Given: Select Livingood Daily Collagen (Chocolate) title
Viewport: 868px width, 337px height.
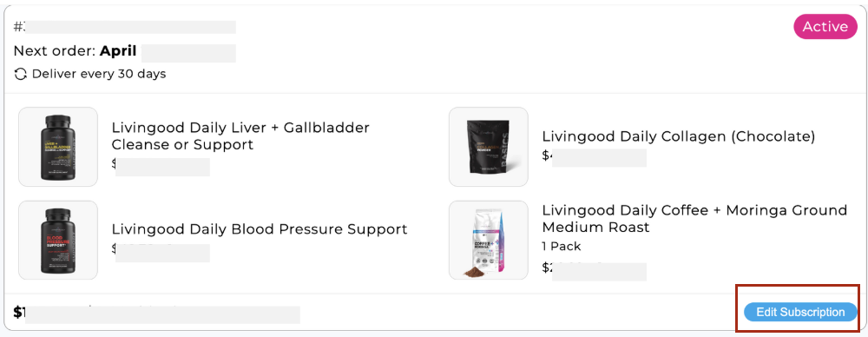Looking at the screenshot, I should (x=679, y=136).
